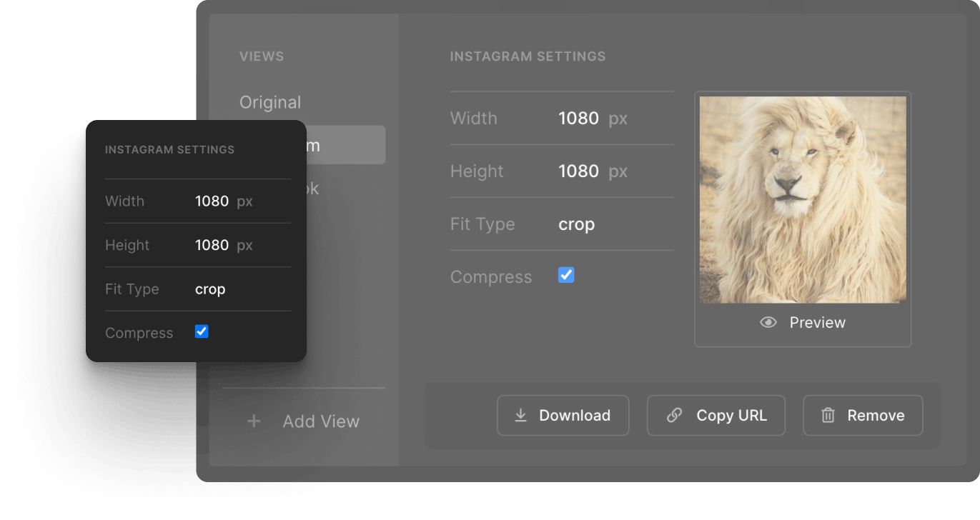Viewport: 980px width, 520px height.
Task: Click the Fit Type label in the floating card
Action: 132,289
